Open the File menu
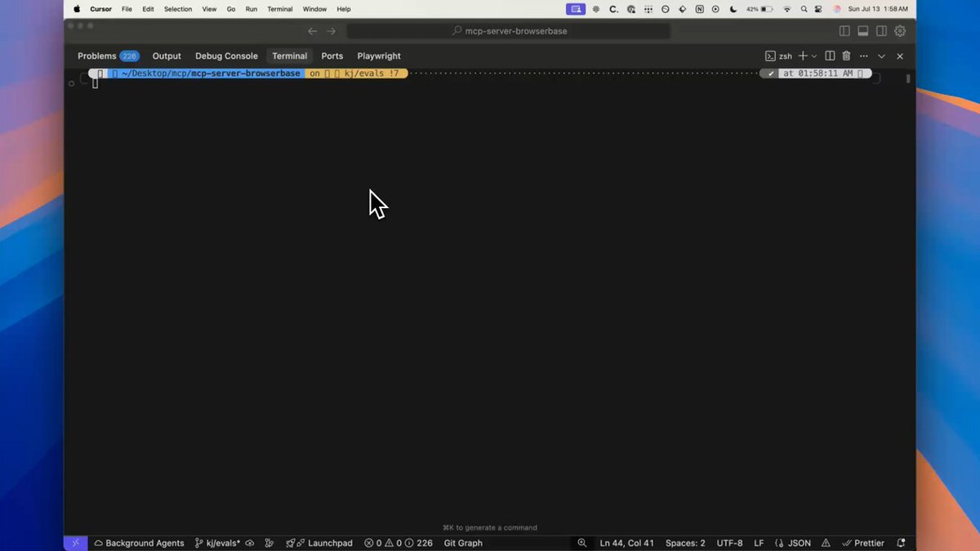Viewport: 980px width, 551px height. 127,9
